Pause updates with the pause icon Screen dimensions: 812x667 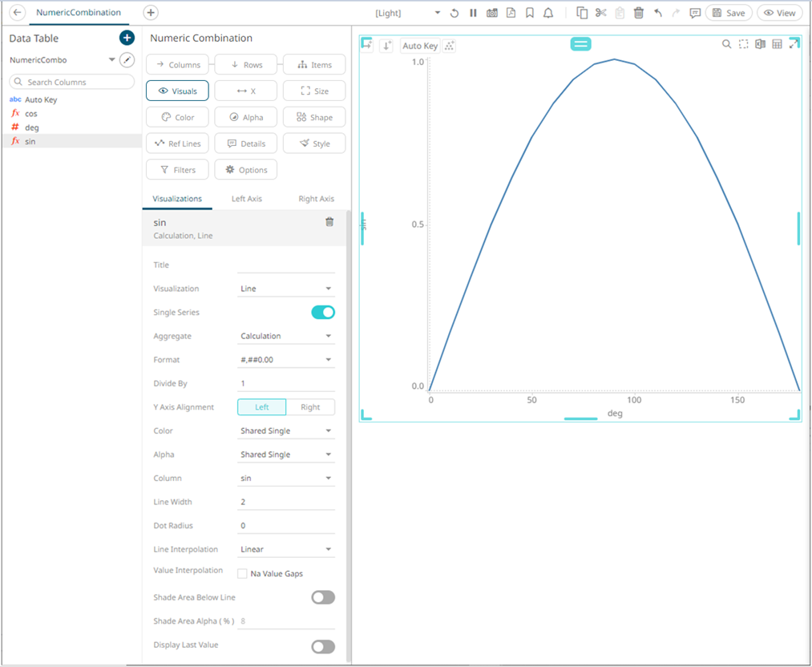click(x=473, y=13)
